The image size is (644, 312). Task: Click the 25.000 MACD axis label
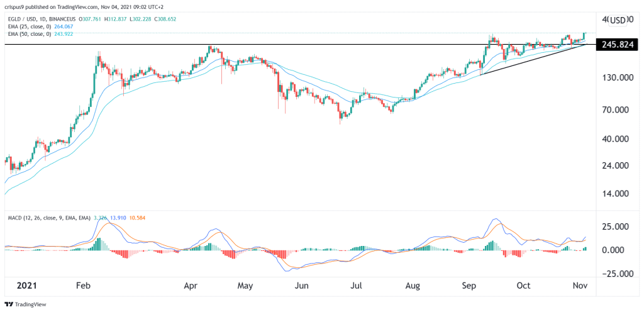click(x=616, y=226)
